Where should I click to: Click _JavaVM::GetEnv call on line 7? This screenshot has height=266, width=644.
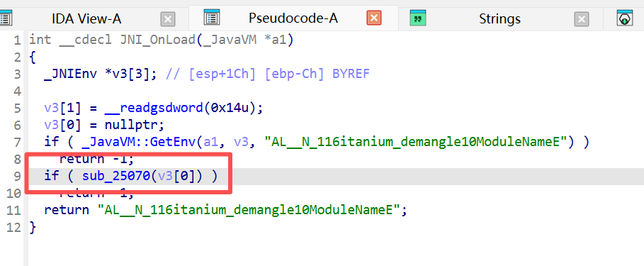[139, 142]
